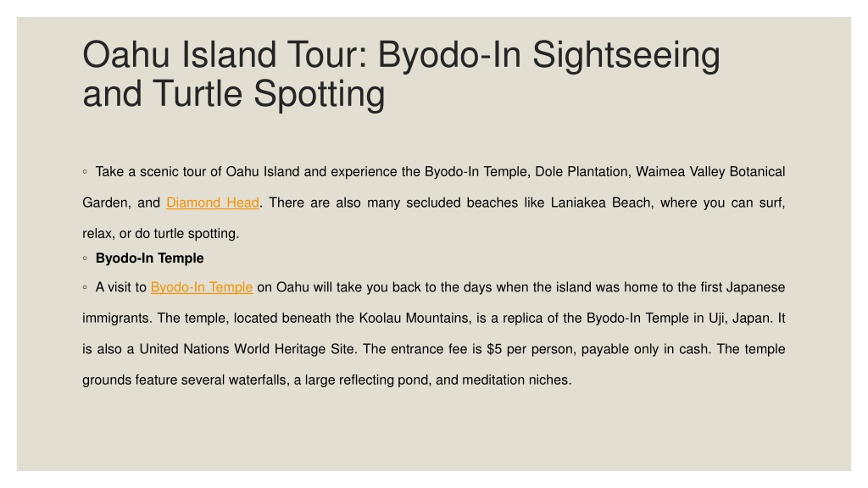Click the "$5" entrance fee amount
Screen dimensions: 868x488
pyautogui.click(x=494, y=350)
